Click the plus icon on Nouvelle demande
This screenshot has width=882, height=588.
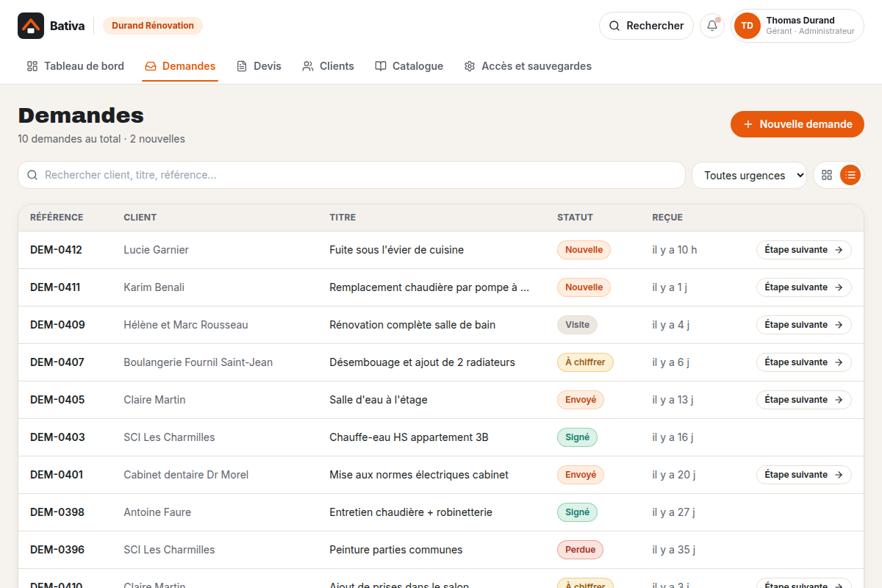click(748, 124)
